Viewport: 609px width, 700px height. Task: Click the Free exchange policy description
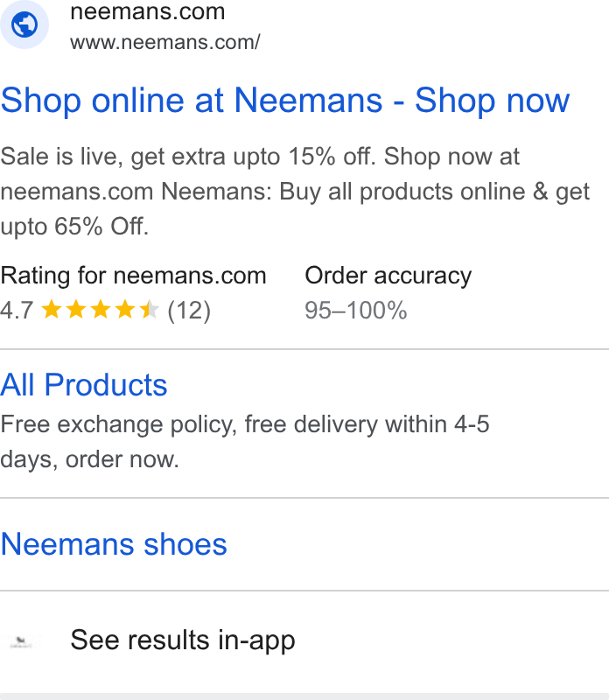coord(245,424)
